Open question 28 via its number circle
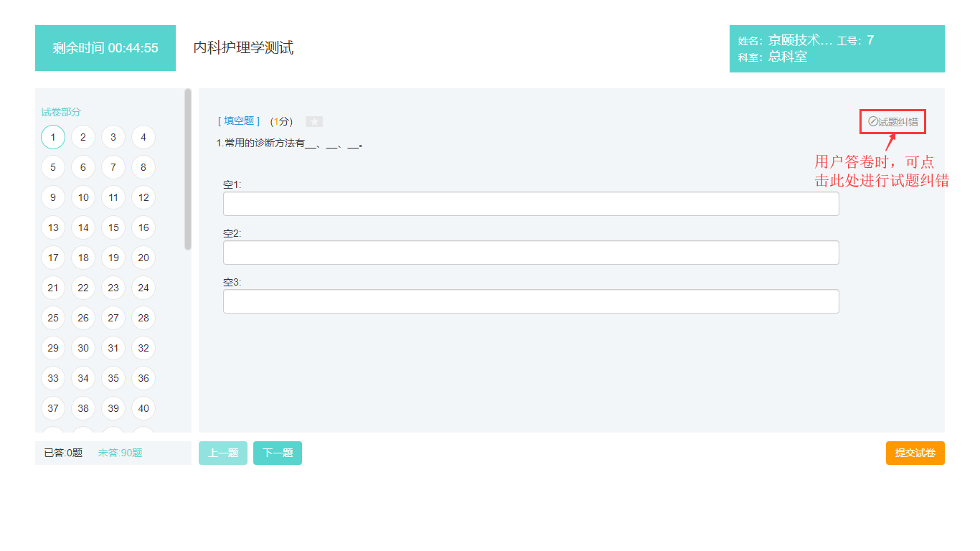This screenshot has height=551, width=980. 143,318
